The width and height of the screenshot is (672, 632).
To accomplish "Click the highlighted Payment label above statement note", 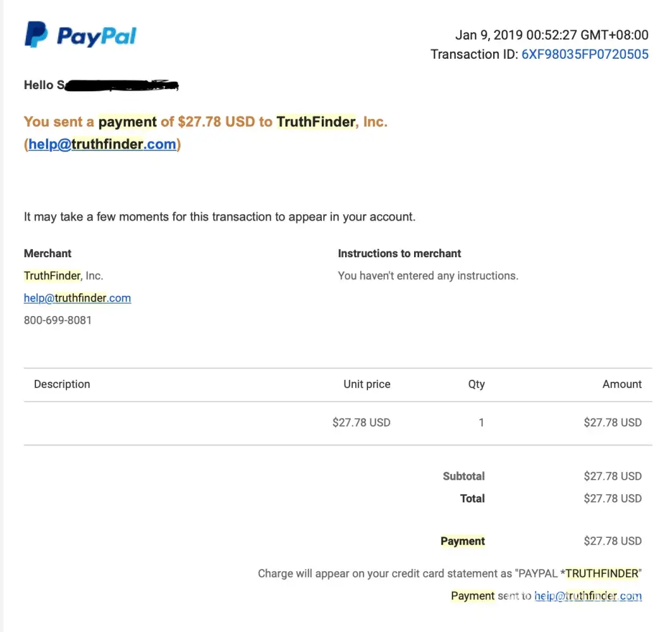I will 463,541.
